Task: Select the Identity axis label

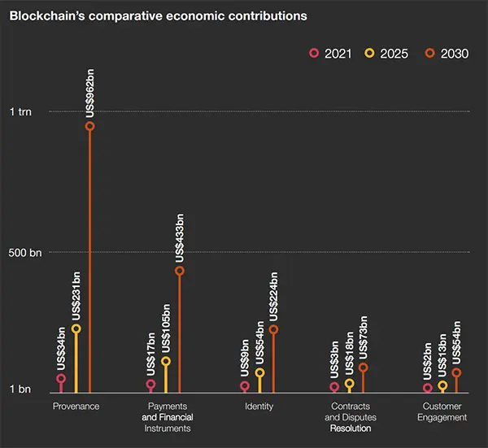Action: pos(259,407)
